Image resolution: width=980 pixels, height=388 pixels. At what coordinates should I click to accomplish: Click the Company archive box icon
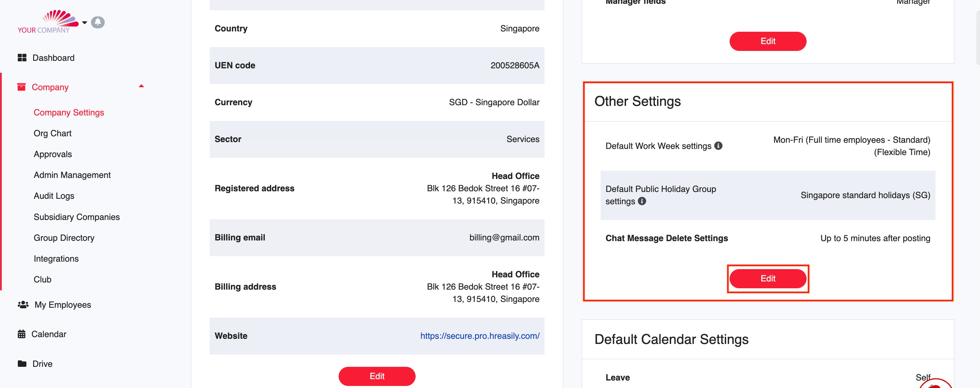(22, 87)
